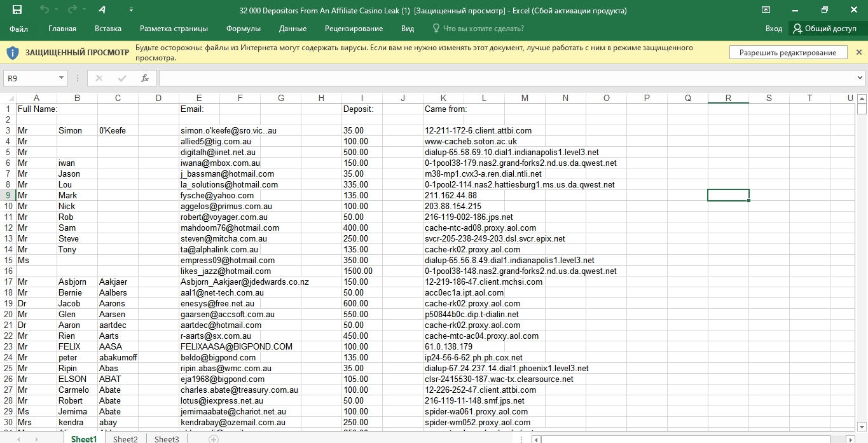Open the Customize Quick Access Toolbar dropdown
Screen dimensions: 868x443
click(131, 10)
